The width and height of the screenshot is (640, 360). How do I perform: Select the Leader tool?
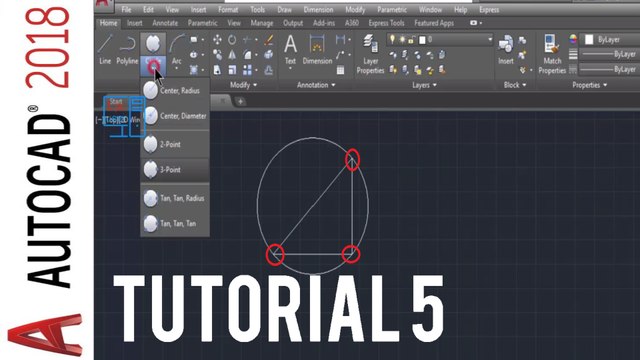340,55
